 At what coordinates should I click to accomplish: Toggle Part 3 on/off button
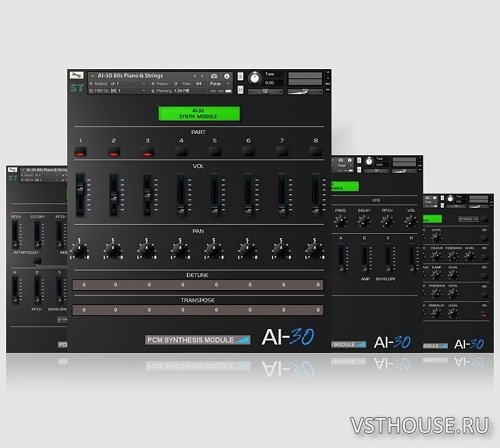147,152
